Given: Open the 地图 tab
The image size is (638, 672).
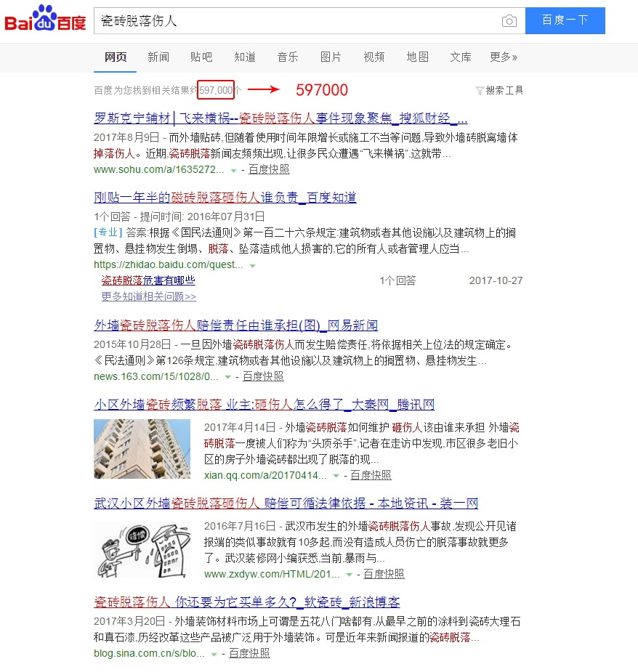Looking at the screenshot, I should click(417, 57).
